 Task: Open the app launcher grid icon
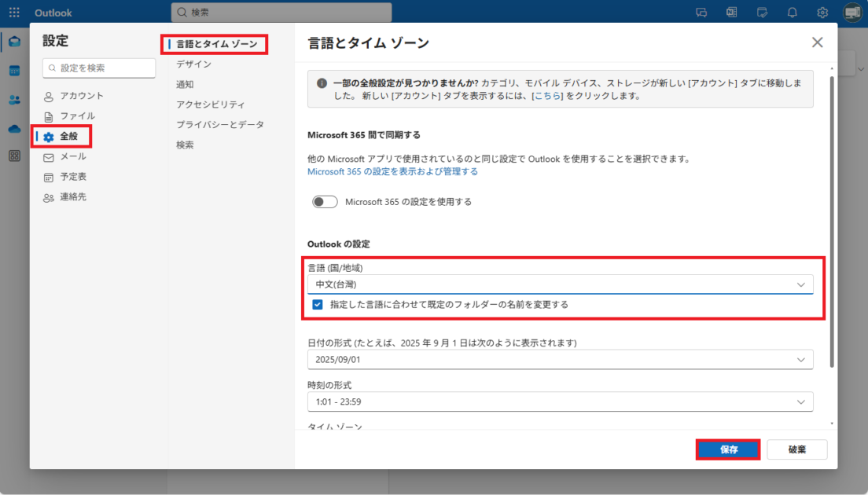click(x=14, y=12)
